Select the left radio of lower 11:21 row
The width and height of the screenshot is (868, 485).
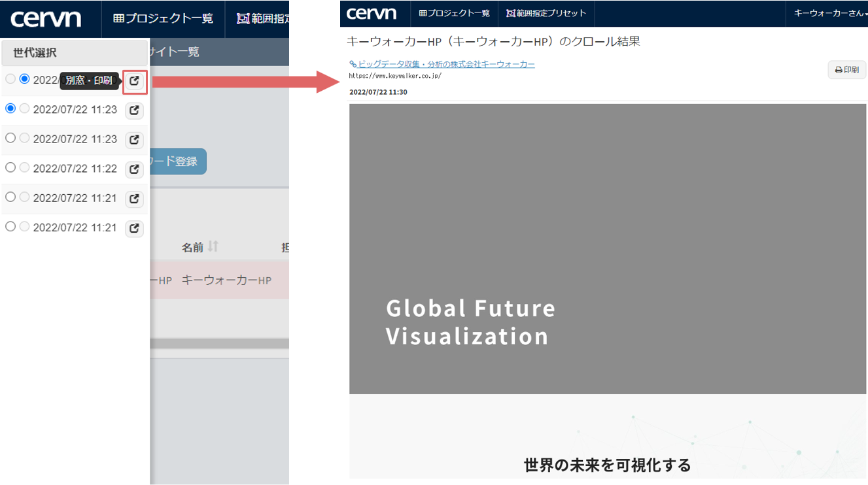[x=10, y=226]
